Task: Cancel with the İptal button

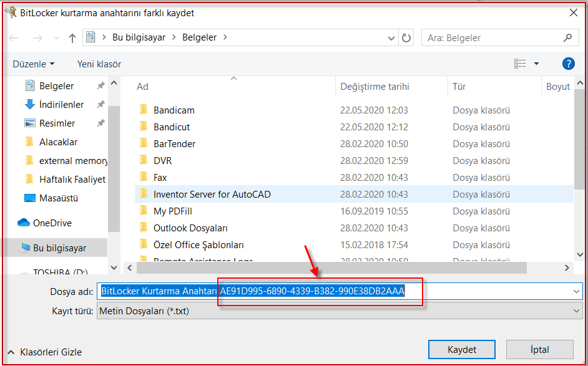Action: (x=539, y=350)
